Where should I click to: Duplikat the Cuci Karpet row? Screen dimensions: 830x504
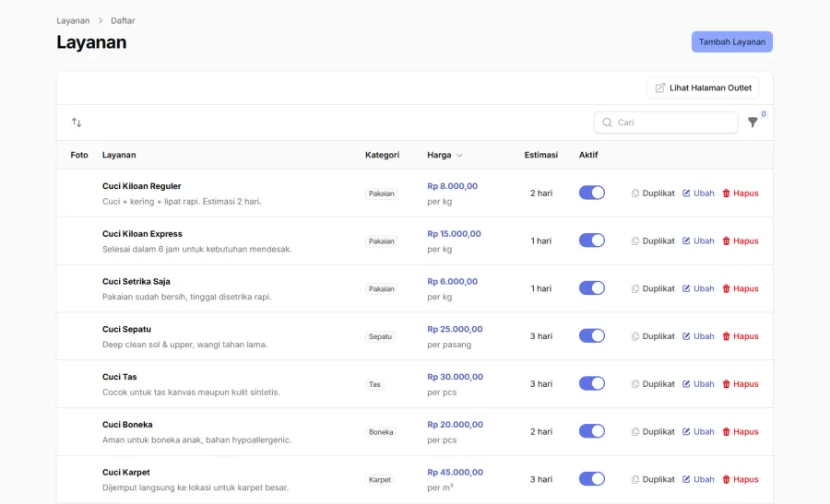[653, 479]
